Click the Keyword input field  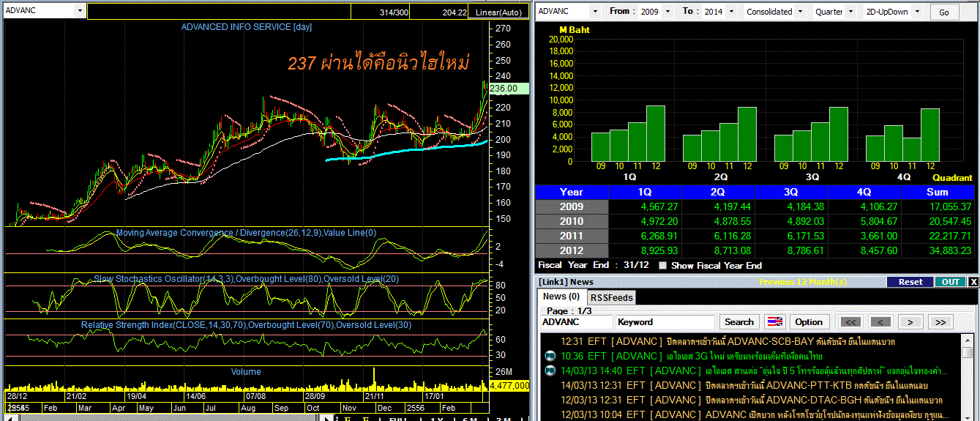coord(665,322)
